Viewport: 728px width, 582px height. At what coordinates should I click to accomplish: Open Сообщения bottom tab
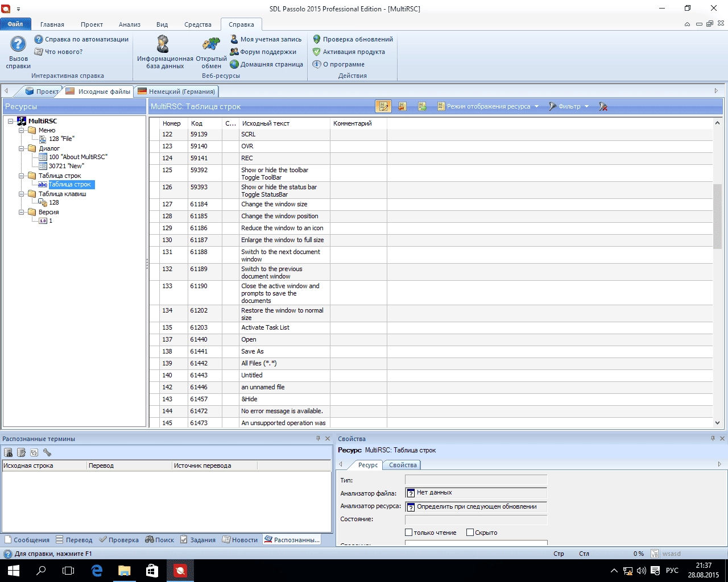point(27,540)
